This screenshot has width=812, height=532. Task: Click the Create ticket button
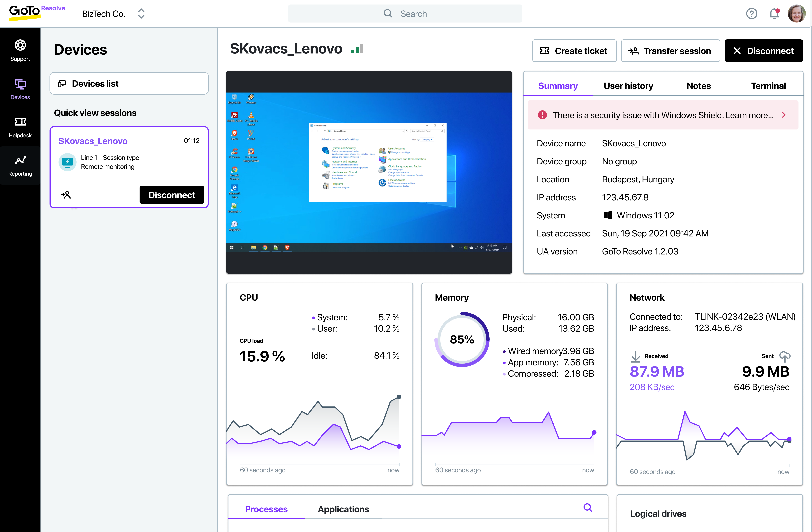[574, 51]
